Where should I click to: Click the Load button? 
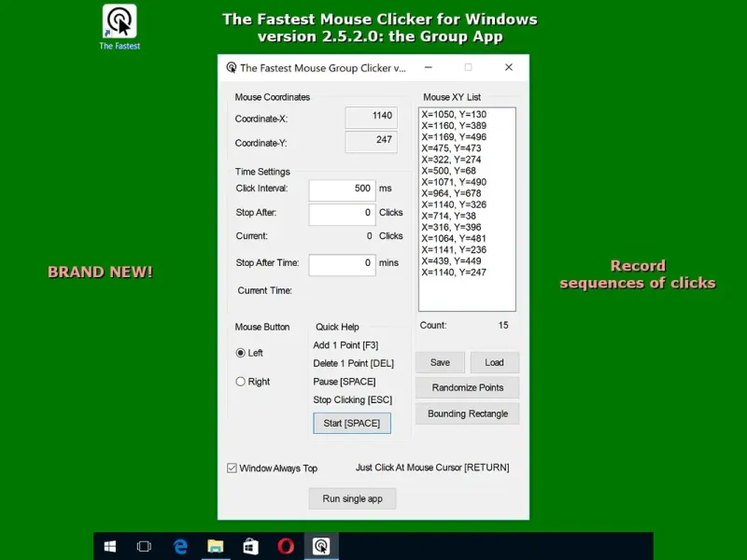[495, 363]
